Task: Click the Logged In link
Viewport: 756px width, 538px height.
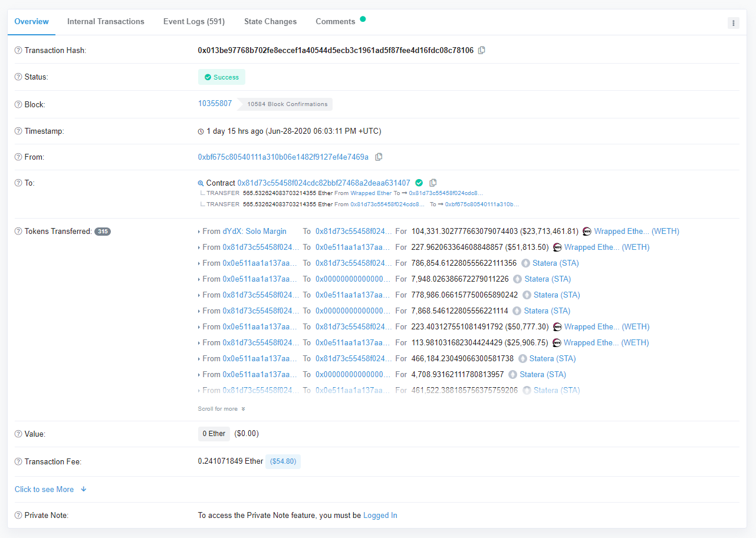Action: (x=380, y=516)
